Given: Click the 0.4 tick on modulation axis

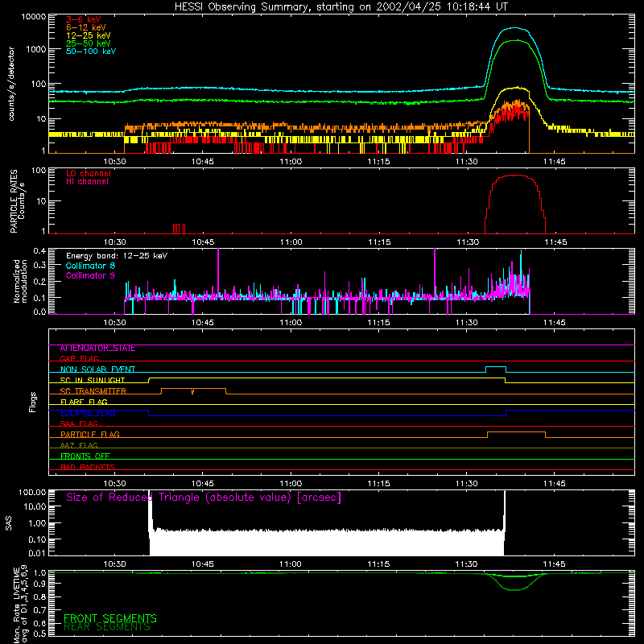Looking at the screenshot, I should coord(39,251).
